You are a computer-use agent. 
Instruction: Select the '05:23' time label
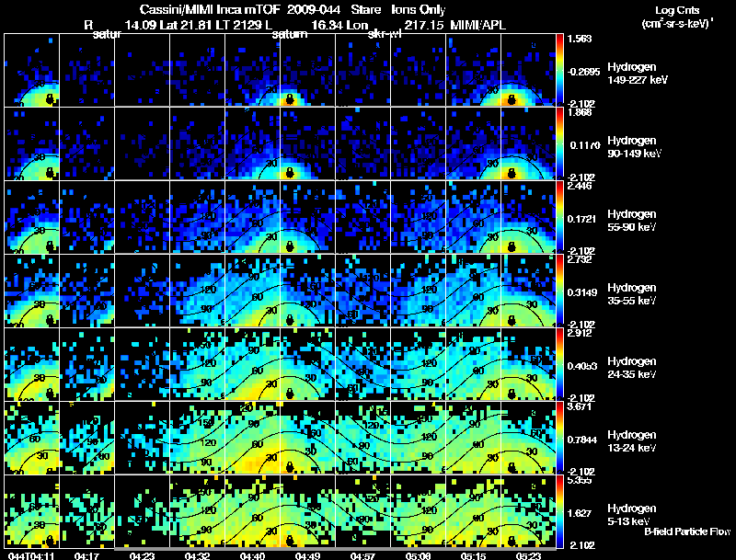(x=528, y=555)
